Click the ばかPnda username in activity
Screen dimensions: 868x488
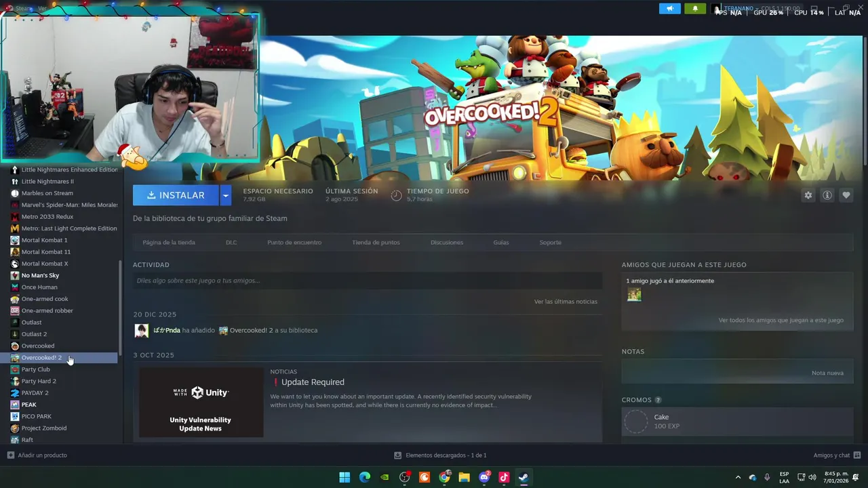[167, 331]
